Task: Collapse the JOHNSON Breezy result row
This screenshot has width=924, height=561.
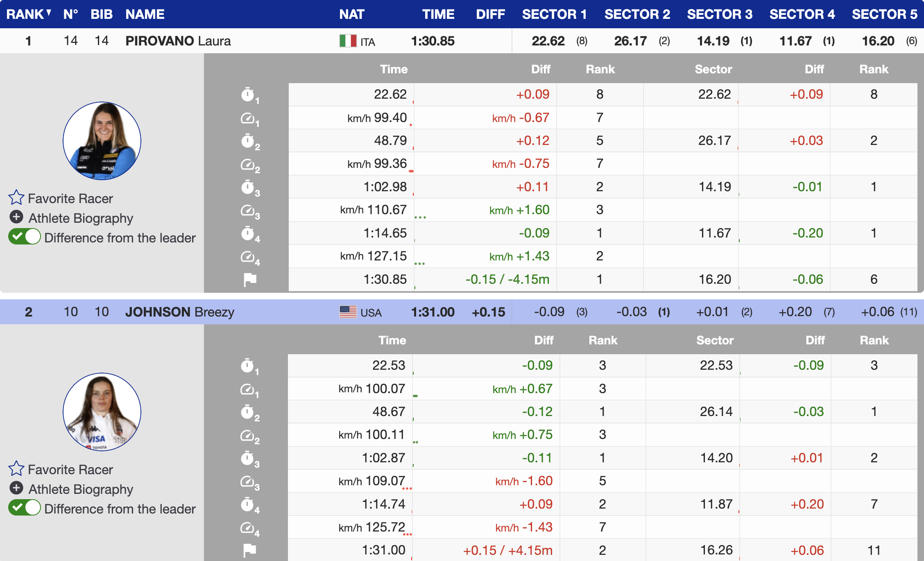Action: click(x=179, y=312)
